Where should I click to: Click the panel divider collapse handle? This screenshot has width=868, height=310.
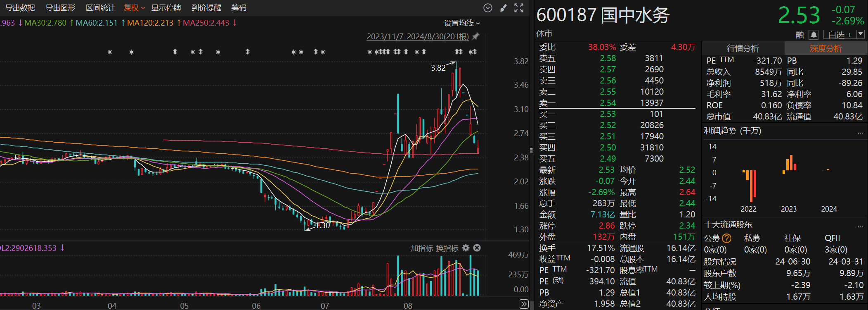click(x=532, y=151)
